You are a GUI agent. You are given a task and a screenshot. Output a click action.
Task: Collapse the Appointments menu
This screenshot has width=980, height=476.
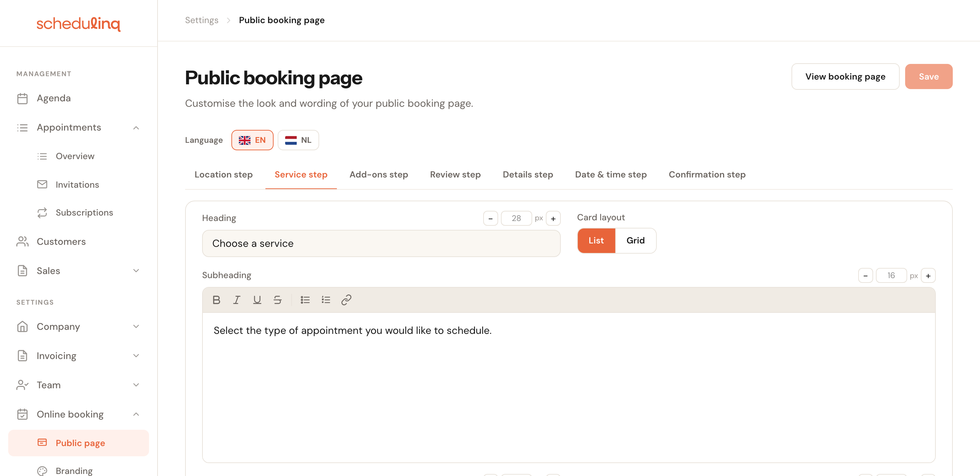136,128
